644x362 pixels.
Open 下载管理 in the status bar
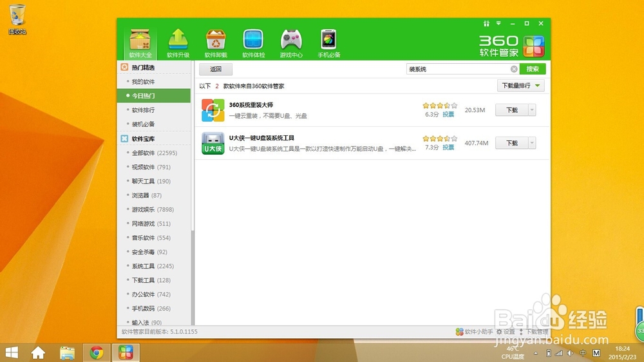tap(533, 332)
